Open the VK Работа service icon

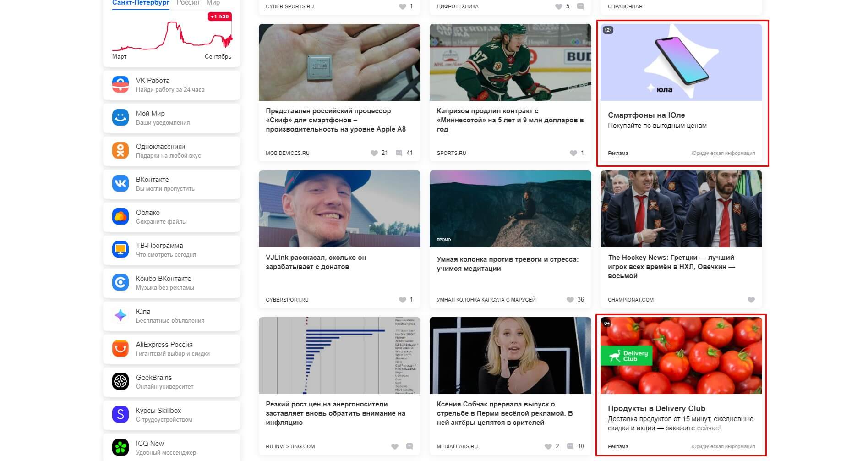120,85
